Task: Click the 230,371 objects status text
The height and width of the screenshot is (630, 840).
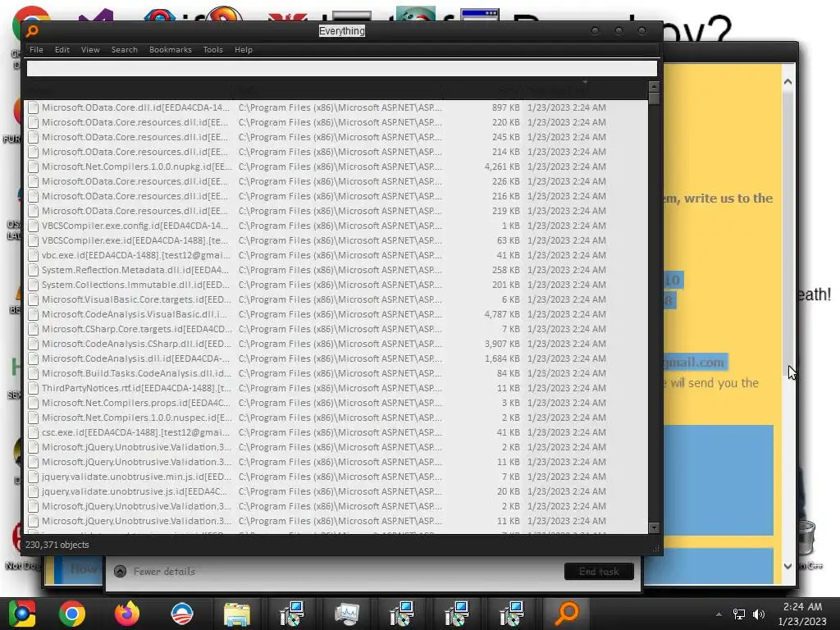Action: (57, 545)
